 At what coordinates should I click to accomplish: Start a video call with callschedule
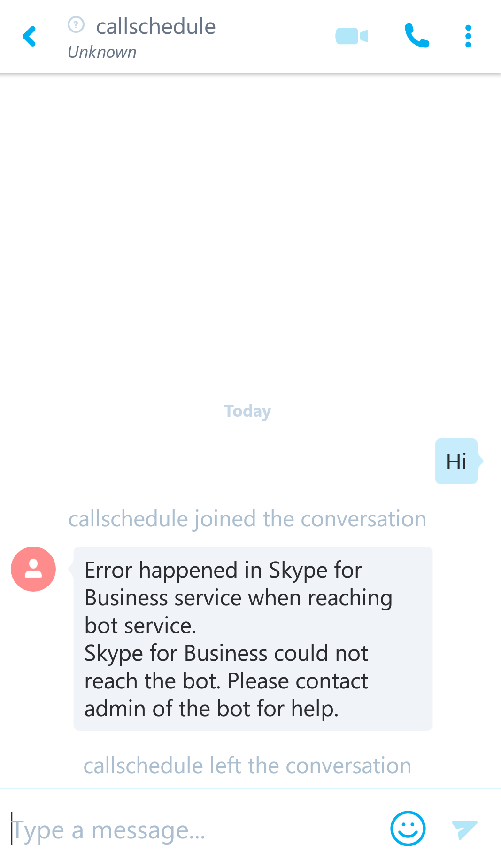[351, 36]
